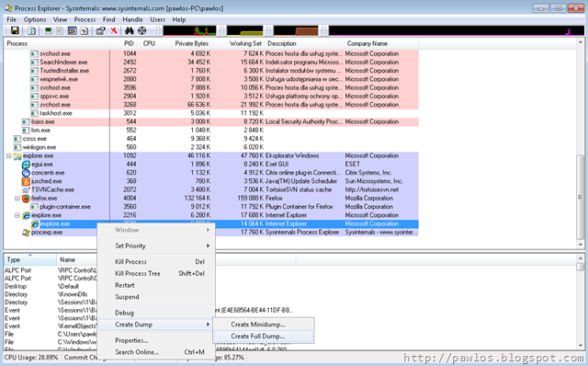Choose Kill Process Tree
This screenshot has height=366, width=588.
pos(157,274)
